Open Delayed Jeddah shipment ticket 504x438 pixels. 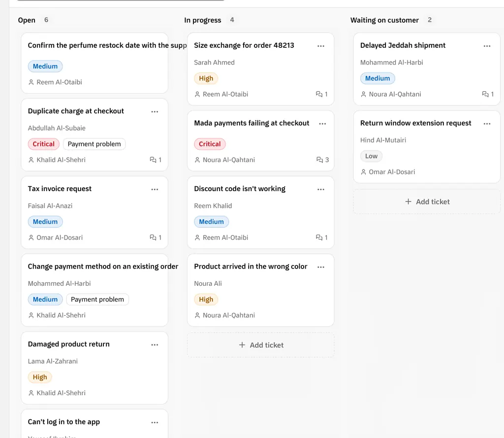click(403, 45)
